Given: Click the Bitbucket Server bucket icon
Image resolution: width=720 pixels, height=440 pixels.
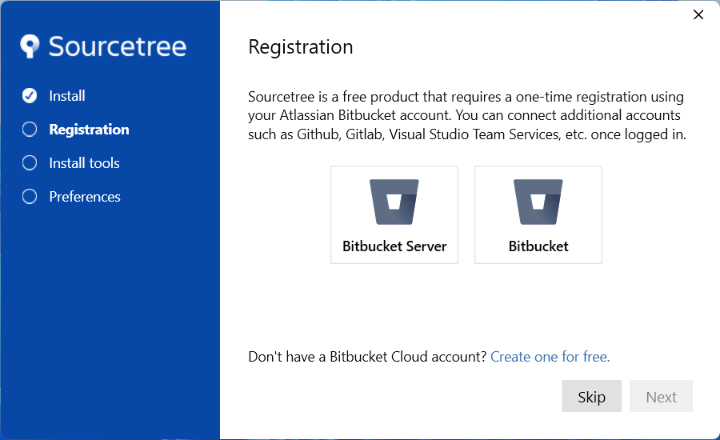Looking at the screenshot, I should click(394, 202).
